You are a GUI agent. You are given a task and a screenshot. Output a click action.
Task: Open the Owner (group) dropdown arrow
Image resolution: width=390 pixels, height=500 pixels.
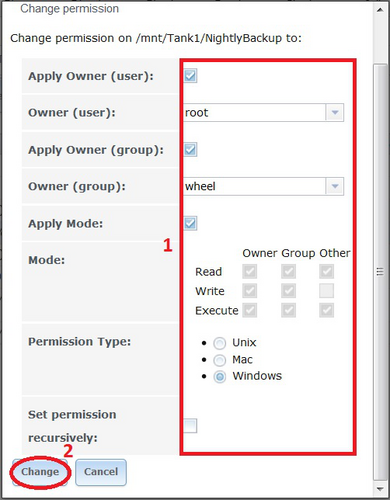[x=335, y=186]
